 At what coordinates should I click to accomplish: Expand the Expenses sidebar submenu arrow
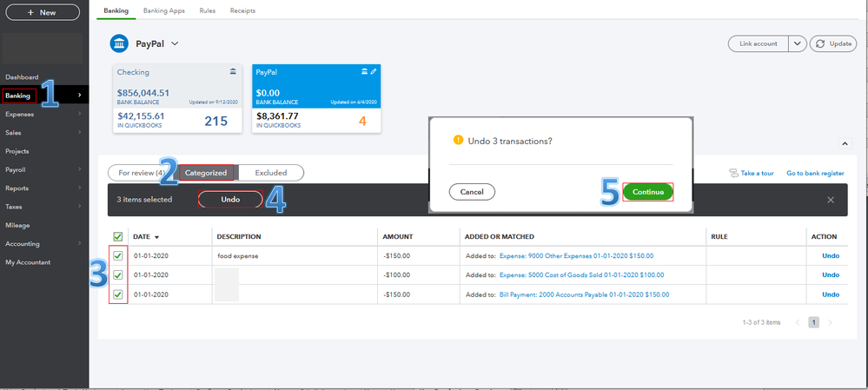coord(80,114)
